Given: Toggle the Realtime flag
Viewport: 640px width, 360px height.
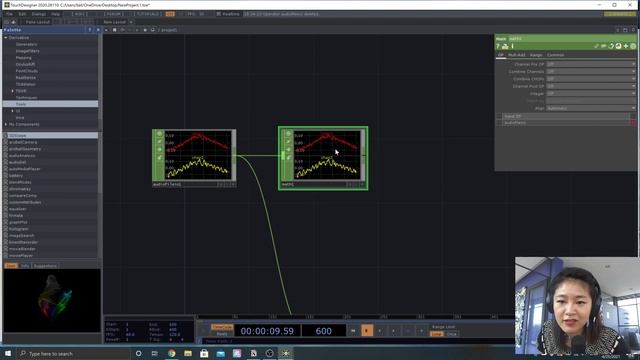Looking at the screenshot, I should coord(228,14).
